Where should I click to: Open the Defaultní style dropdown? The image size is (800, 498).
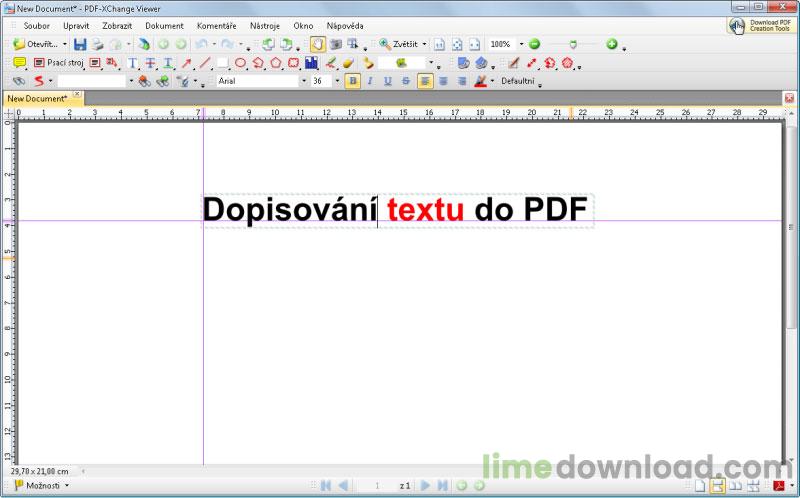pyautogui.click(x=520, y=81)
